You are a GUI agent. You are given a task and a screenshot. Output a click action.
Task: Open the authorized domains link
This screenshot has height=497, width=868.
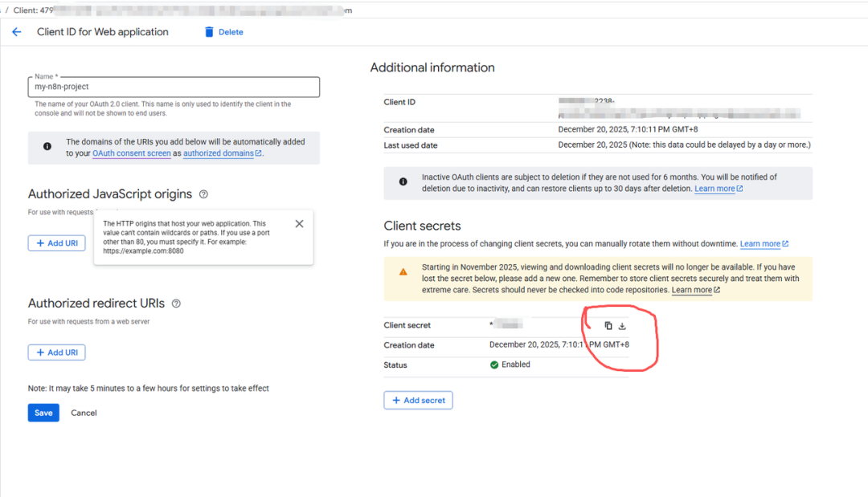click(219, 153)
